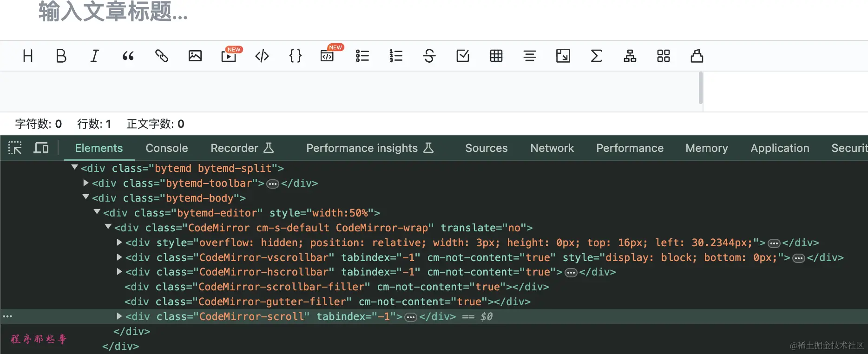Expand the CodeMirror-vscrollbar div node
868x354 pixels.
click(x=119, y=257)
